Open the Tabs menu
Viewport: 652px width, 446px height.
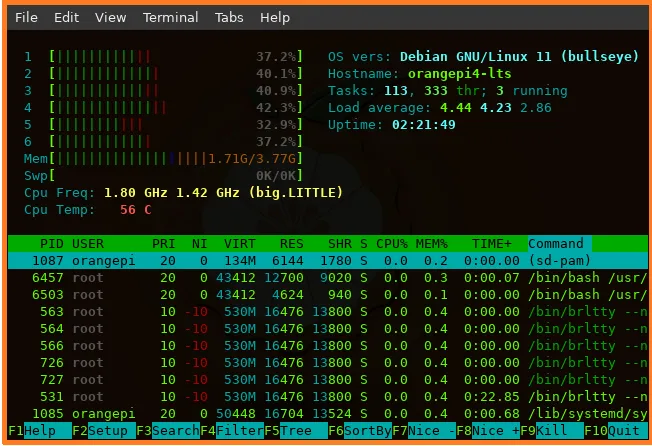(229, 18)
